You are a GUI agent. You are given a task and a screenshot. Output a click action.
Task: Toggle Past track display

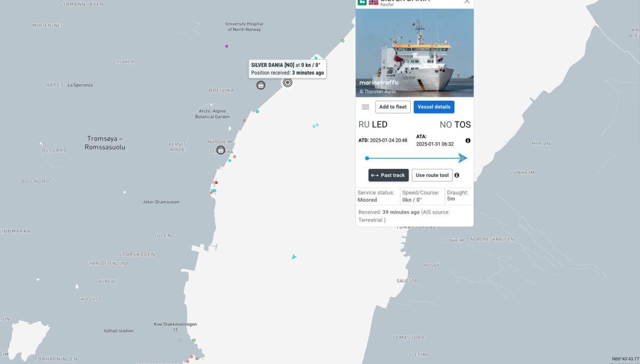[x=388, y=175]
